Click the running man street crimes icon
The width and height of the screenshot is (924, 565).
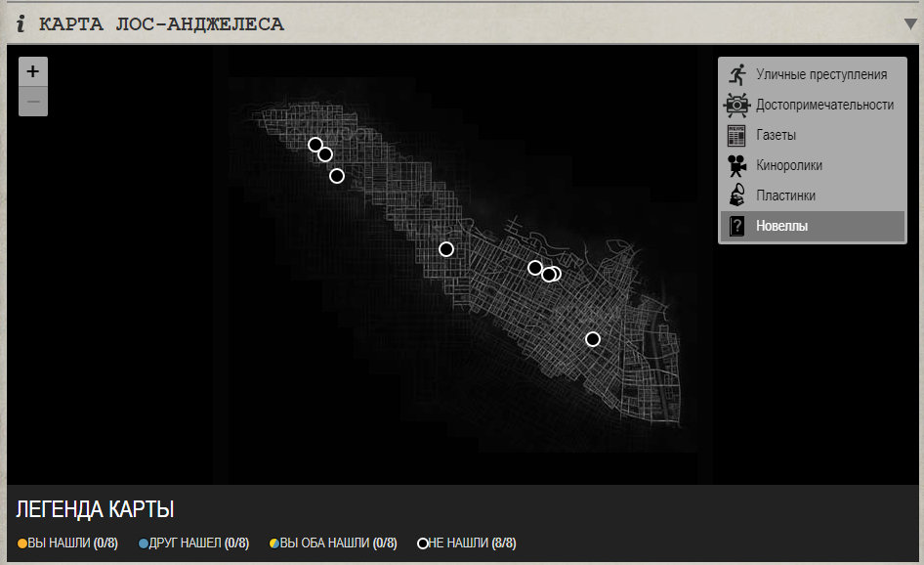[x=736, y=74]
